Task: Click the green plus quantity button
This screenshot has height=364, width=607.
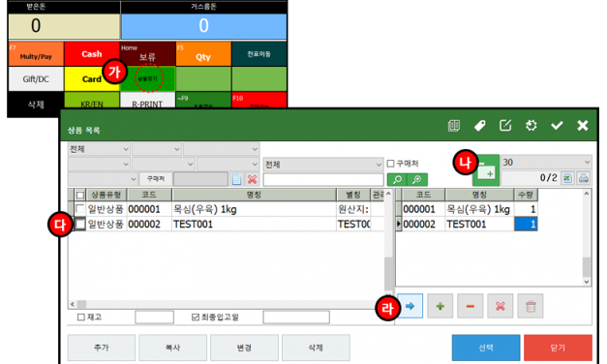Action: click(440, 306)
